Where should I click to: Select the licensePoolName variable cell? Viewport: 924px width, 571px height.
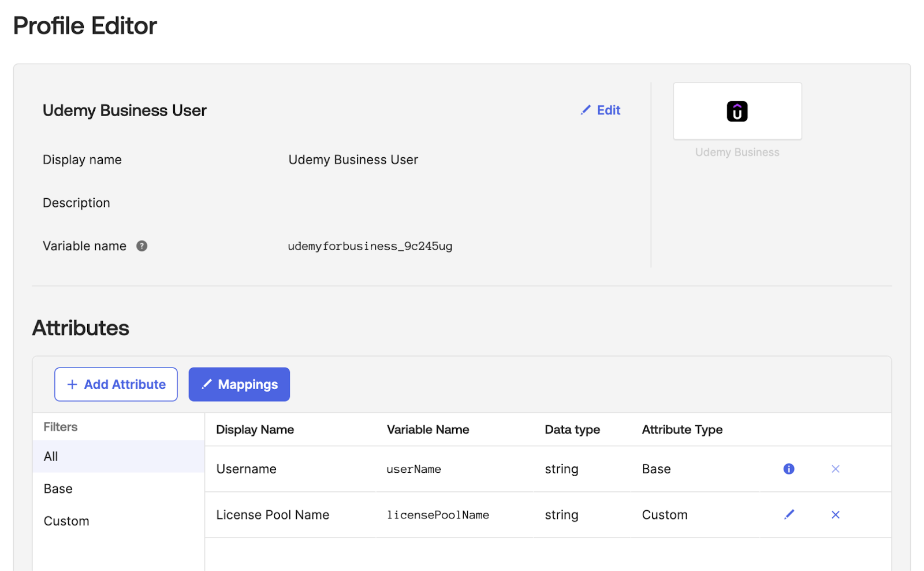pos(438,515)
